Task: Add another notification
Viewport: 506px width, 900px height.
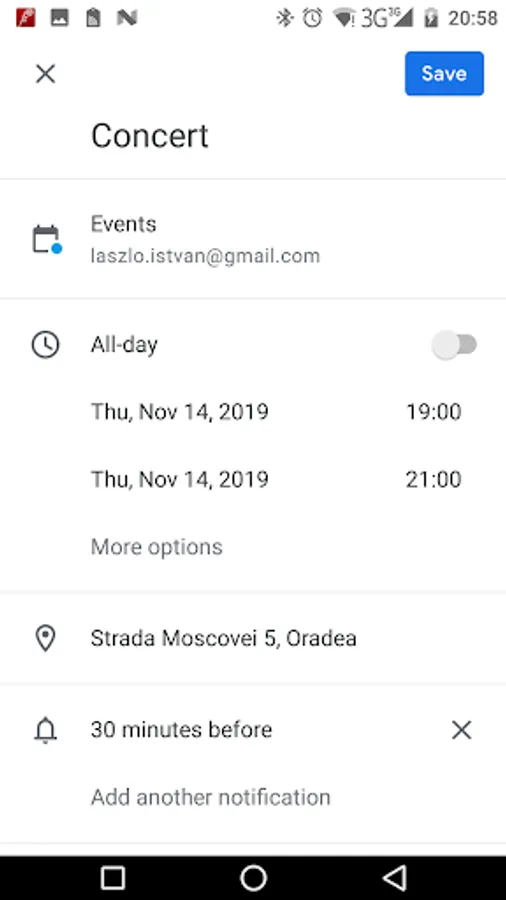Action: (211, 797)
